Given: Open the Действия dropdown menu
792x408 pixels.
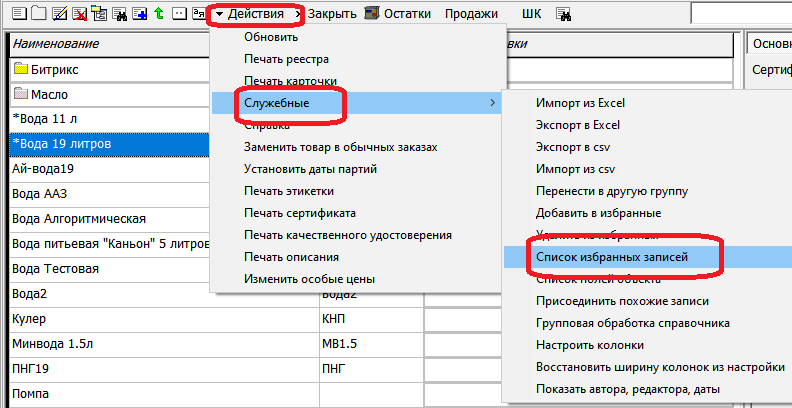Looking at the screenshot, I should pyautogui.click(x=255, y=14).
